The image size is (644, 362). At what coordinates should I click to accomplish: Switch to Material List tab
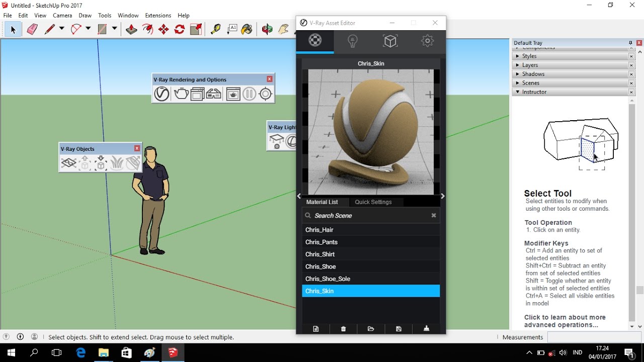click(x=322, y=202)
